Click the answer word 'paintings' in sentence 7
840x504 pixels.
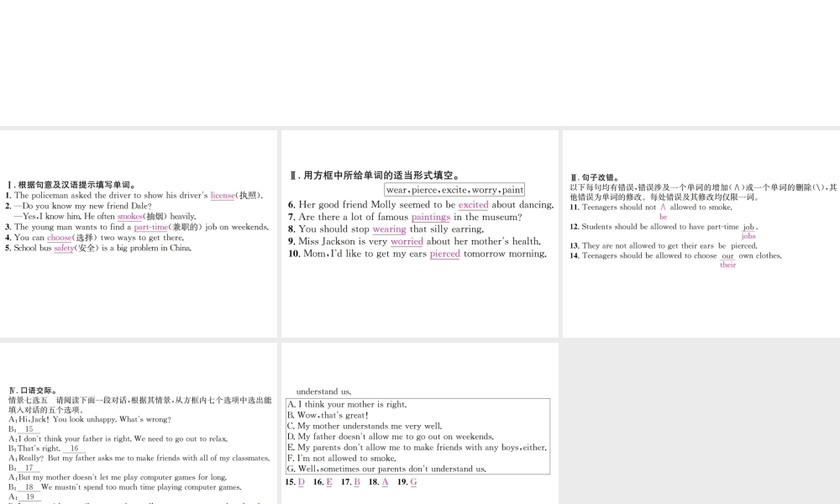(x=431, y=217)
